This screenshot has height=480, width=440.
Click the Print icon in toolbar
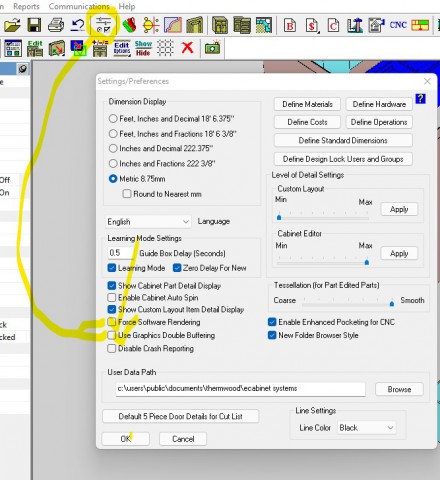(x=56, y=25)
